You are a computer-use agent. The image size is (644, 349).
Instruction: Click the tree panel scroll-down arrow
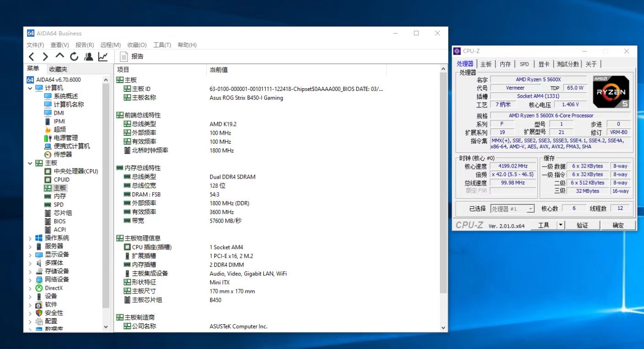(x=106, y=327)
